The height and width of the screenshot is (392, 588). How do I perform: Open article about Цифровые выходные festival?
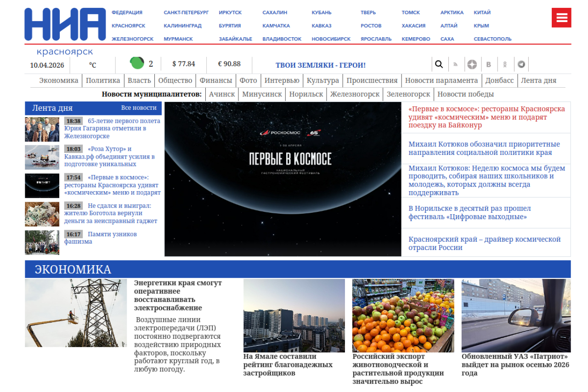tap(469, 213)
